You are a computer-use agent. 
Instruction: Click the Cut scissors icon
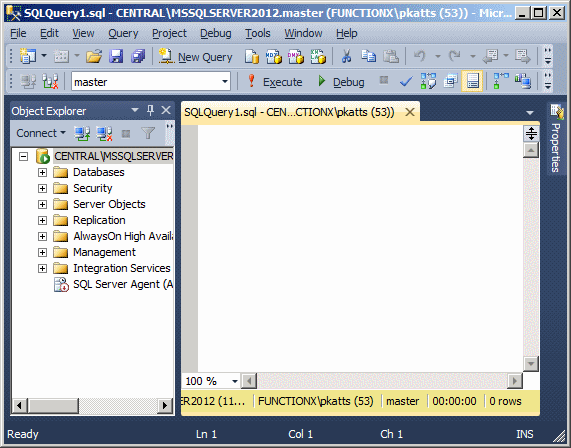click(346, 56)
